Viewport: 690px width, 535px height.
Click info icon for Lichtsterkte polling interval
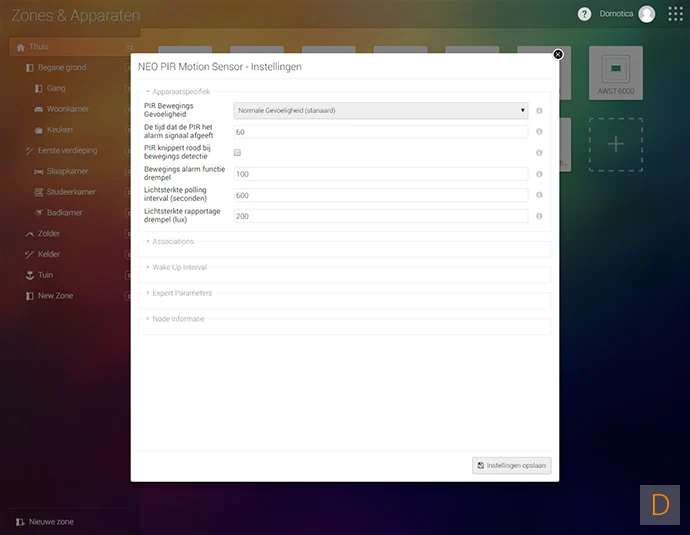[x=539, y=195]
